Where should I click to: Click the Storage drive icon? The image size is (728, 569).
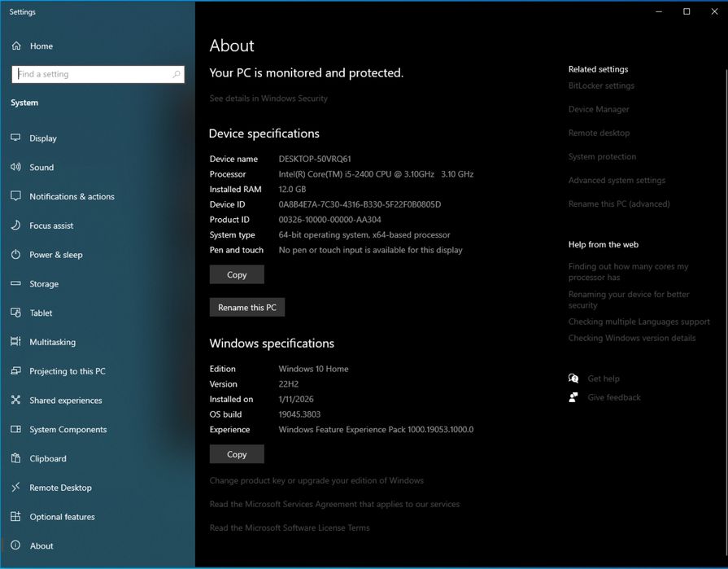point(15,283)
